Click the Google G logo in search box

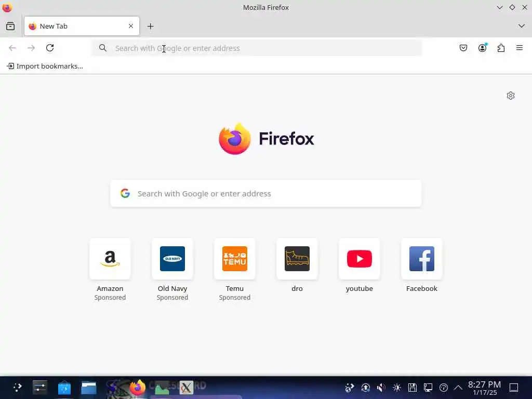125,193
